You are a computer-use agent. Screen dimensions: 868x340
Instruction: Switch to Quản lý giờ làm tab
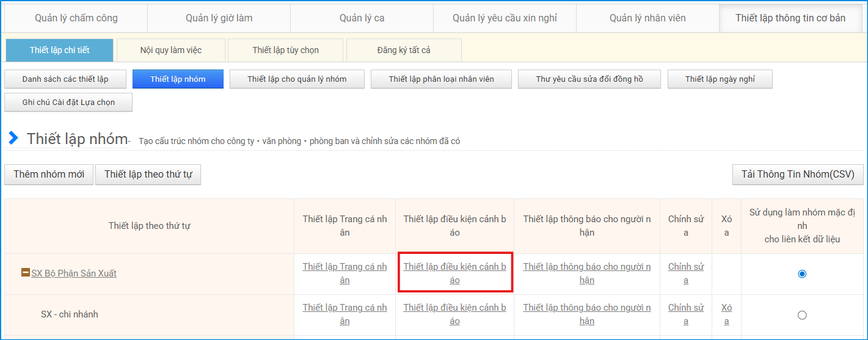[x=219, y=18]
